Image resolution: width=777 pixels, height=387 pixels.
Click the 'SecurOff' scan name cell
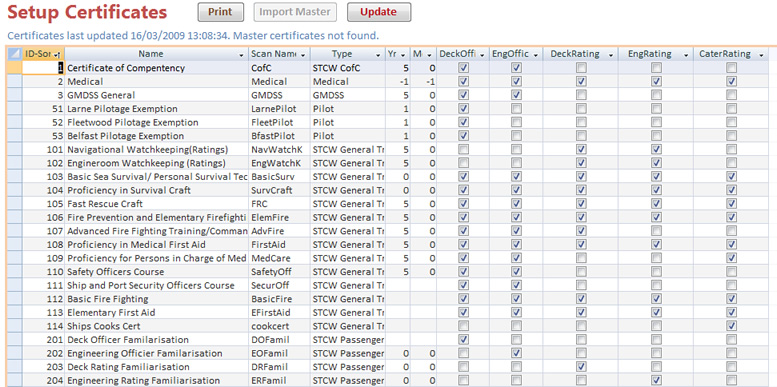tap(279, 285)
